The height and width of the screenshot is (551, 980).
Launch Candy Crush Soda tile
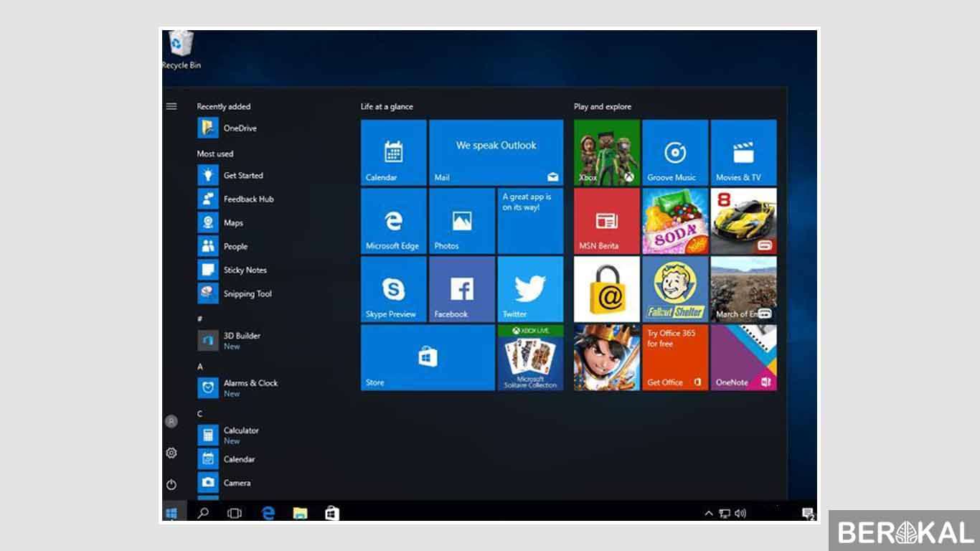[x=675, y=221]
